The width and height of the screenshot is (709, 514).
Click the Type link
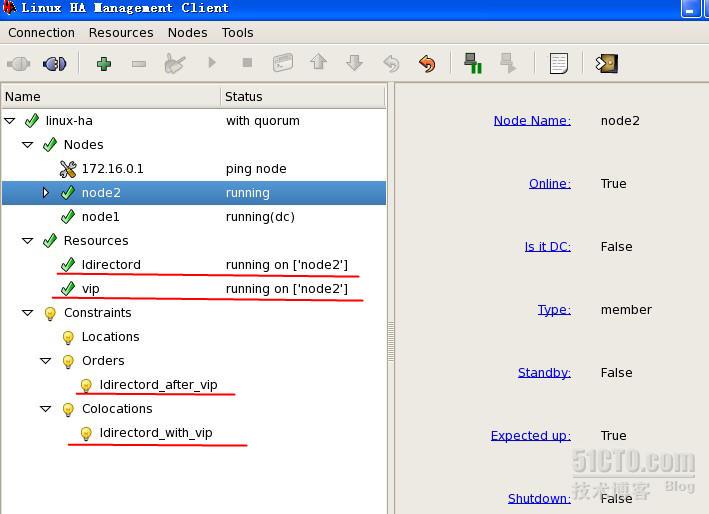click(x=554, y=310)
